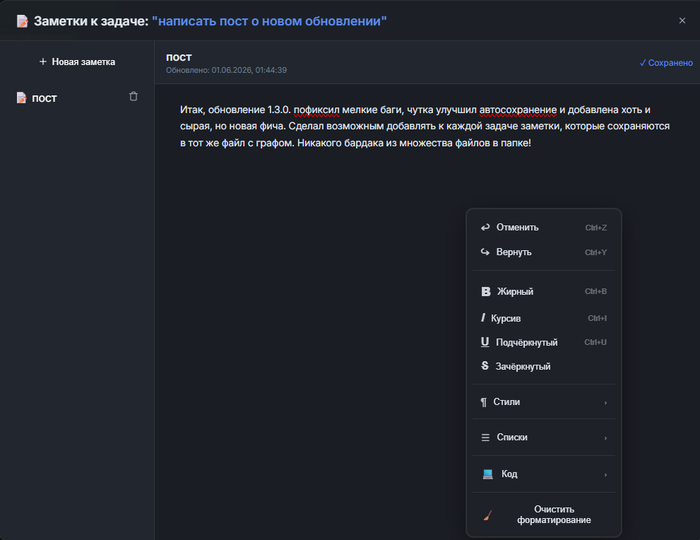Click the underline U icon in the menu
Image resolution: width=700 pixels, height=540 pixels.
pos(485,342)
